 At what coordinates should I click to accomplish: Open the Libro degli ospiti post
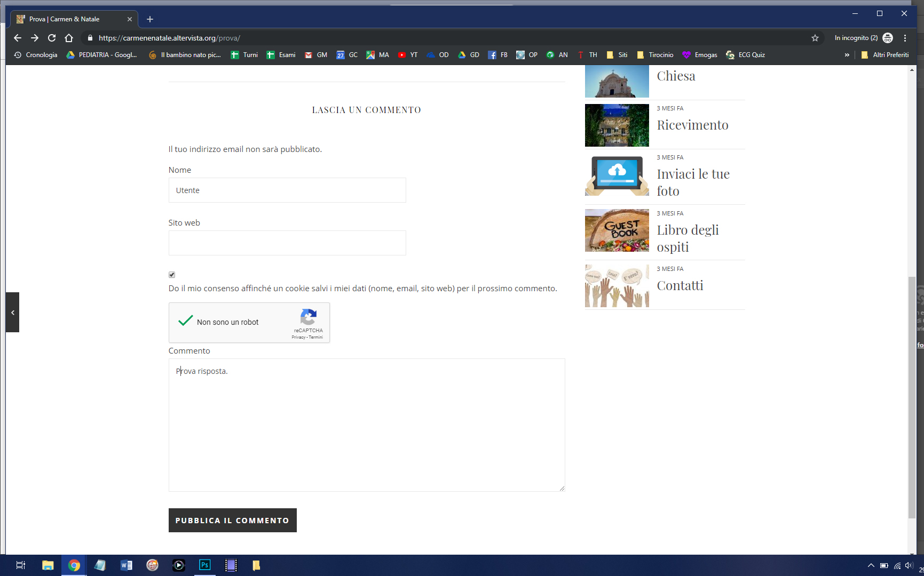tap(688, 238)
